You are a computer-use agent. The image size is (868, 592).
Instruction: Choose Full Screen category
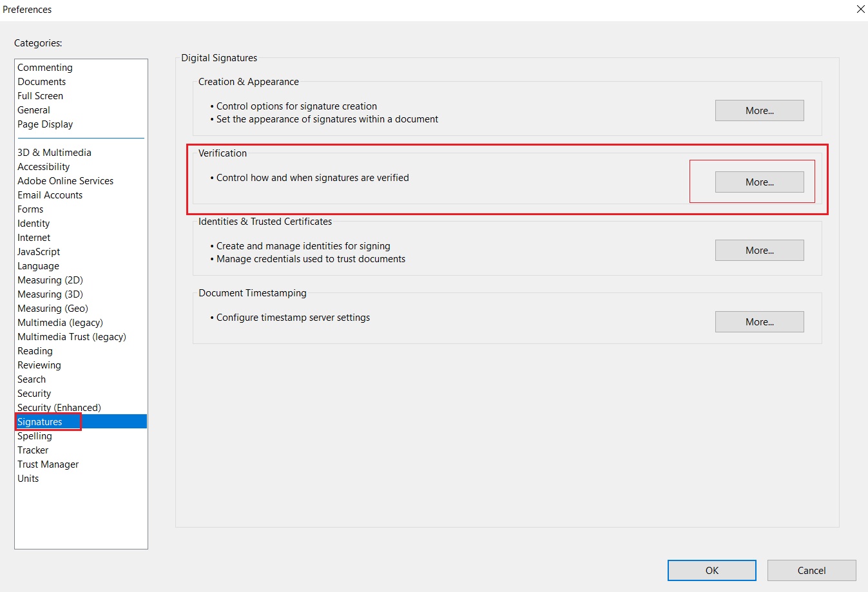point(41,96)
